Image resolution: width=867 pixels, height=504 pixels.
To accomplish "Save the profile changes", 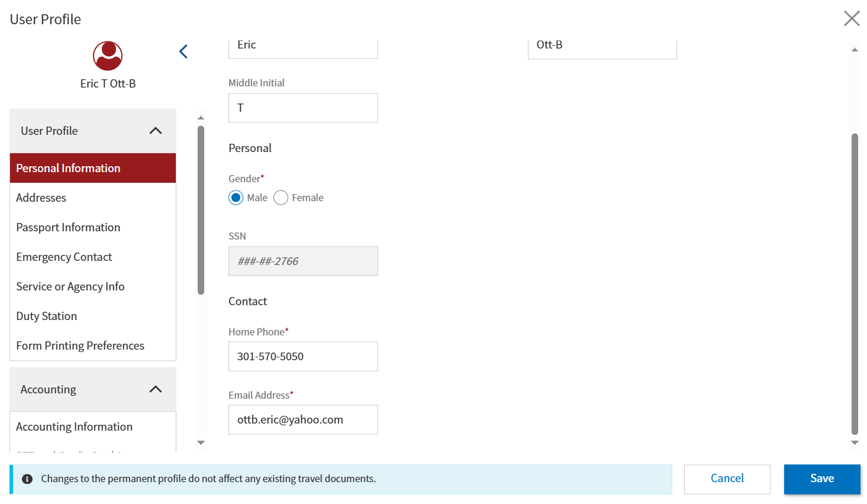I will tap(821, 479).
